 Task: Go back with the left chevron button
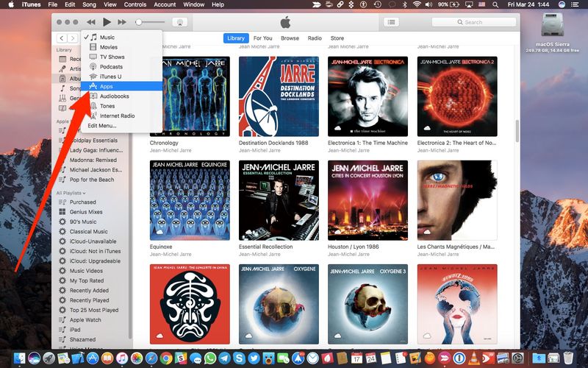click(x=62, y=38)
